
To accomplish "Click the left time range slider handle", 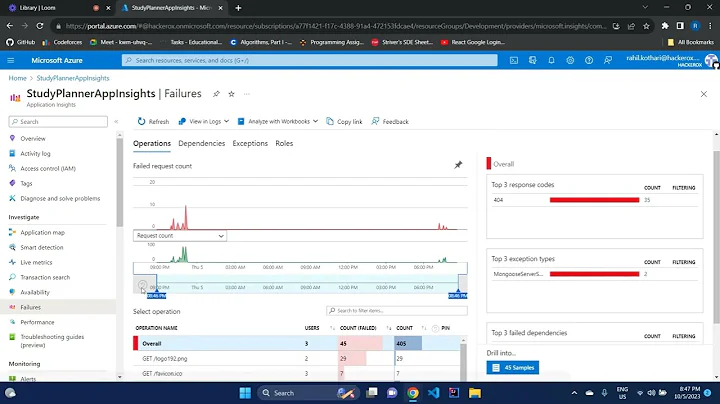I will coord(157,294).
